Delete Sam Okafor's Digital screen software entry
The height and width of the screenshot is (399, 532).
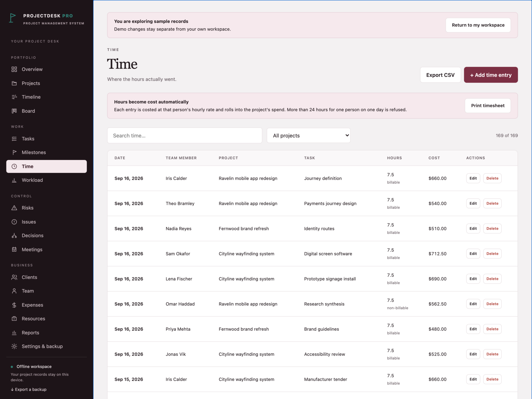(492, 254)
